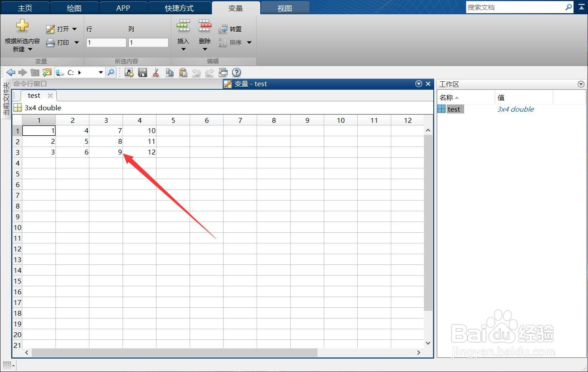Click the Open variable pencil icon
Viewport: 588px width, 372px height.
tap(51, 29)
